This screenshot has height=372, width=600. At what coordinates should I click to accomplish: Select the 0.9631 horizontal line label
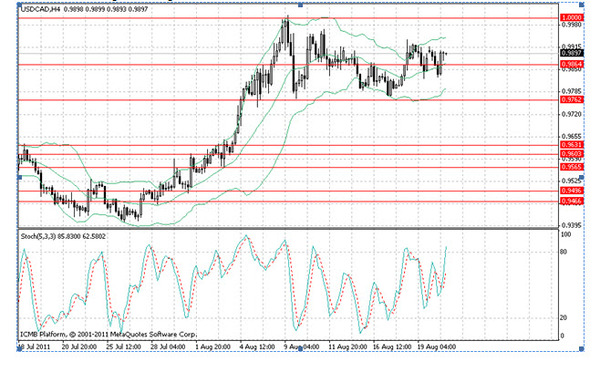[572, 145]
